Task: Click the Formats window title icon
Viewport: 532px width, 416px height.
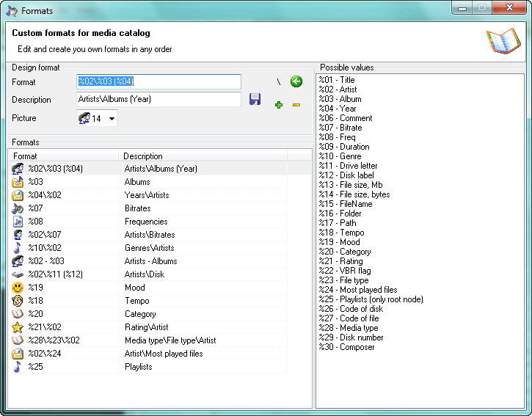Action: [x=12, y=11]
